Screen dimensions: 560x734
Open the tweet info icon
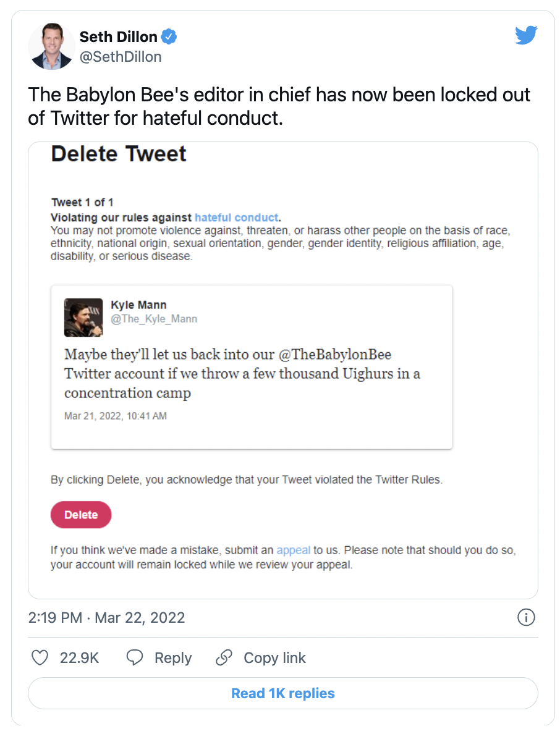(x=526, y=617)
